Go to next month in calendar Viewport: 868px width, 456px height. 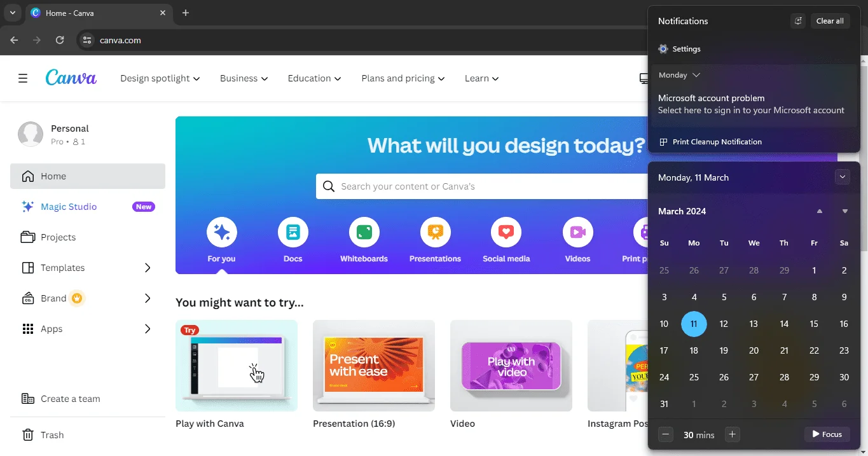click(x=845, y=211)
